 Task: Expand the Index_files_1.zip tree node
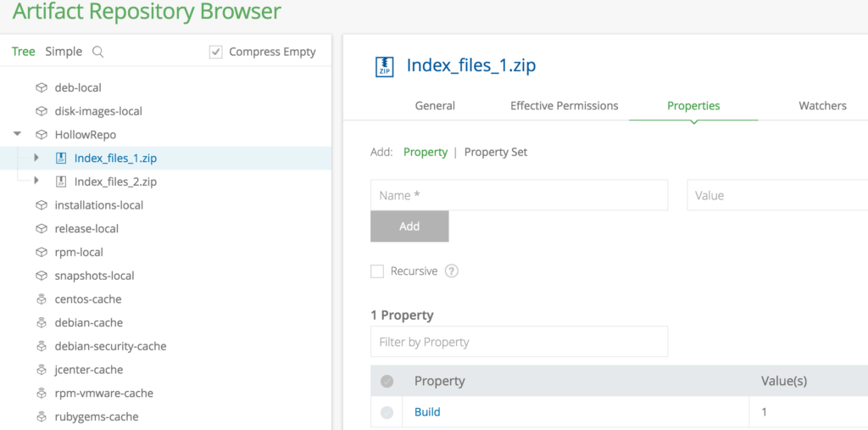36,158
